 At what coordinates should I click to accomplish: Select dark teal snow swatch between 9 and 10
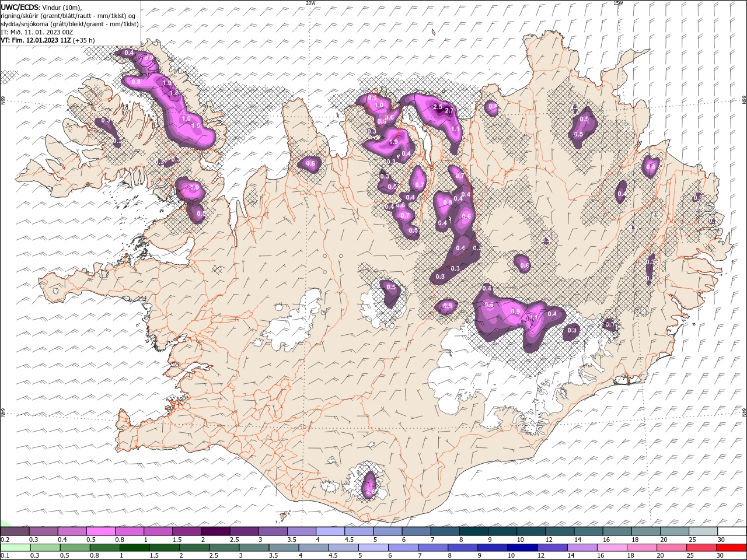502,531
